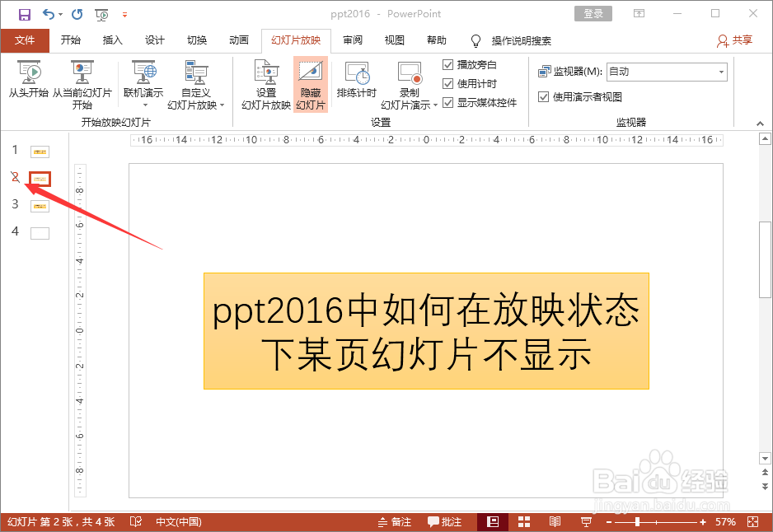
Task: Open the undo history dropdown arrow
Action: coord(61,14)
